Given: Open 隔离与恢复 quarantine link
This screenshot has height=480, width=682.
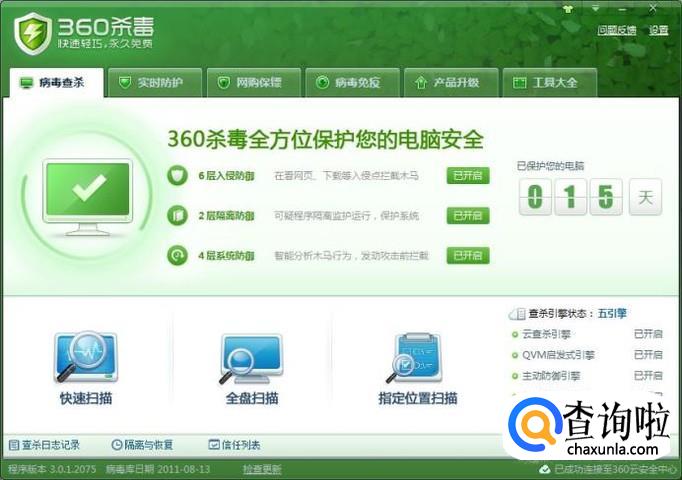Looking at the screenshot, I should [x=149, y=445].
